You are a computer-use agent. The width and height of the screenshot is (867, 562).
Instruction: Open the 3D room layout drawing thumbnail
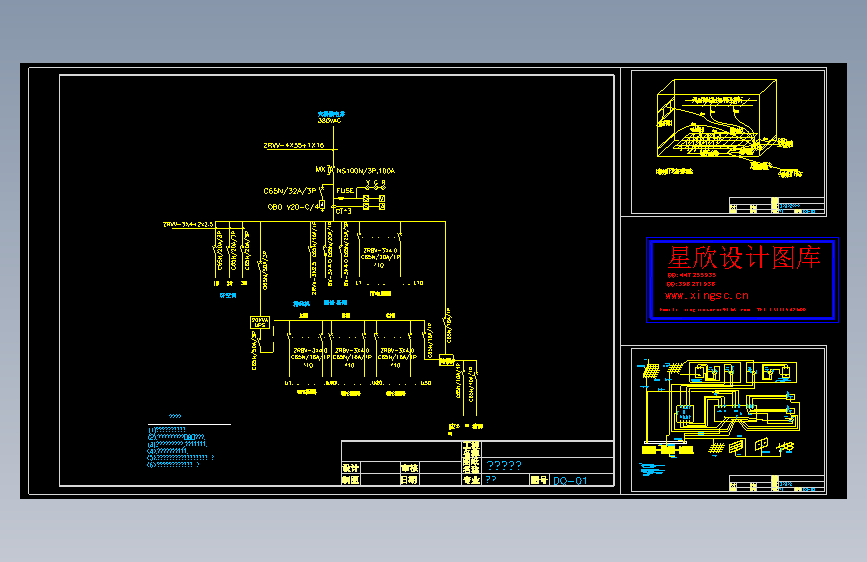coord(729,142)
